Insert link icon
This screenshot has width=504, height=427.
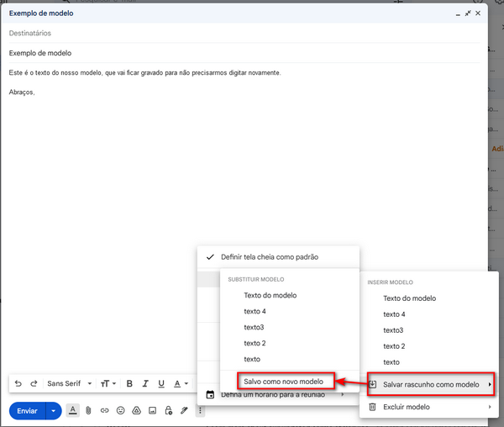pos(104,410)
